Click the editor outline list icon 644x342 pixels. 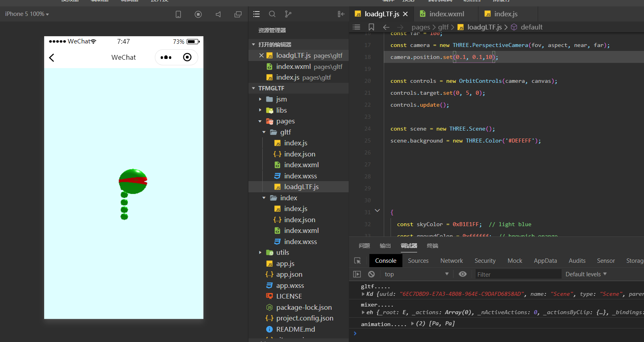point(357,27)
